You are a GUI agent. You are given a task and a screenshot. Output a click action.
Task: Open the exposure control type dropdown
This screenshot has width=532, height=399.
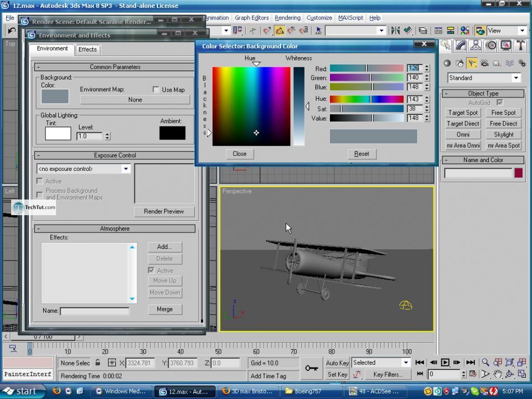[126, 169]
